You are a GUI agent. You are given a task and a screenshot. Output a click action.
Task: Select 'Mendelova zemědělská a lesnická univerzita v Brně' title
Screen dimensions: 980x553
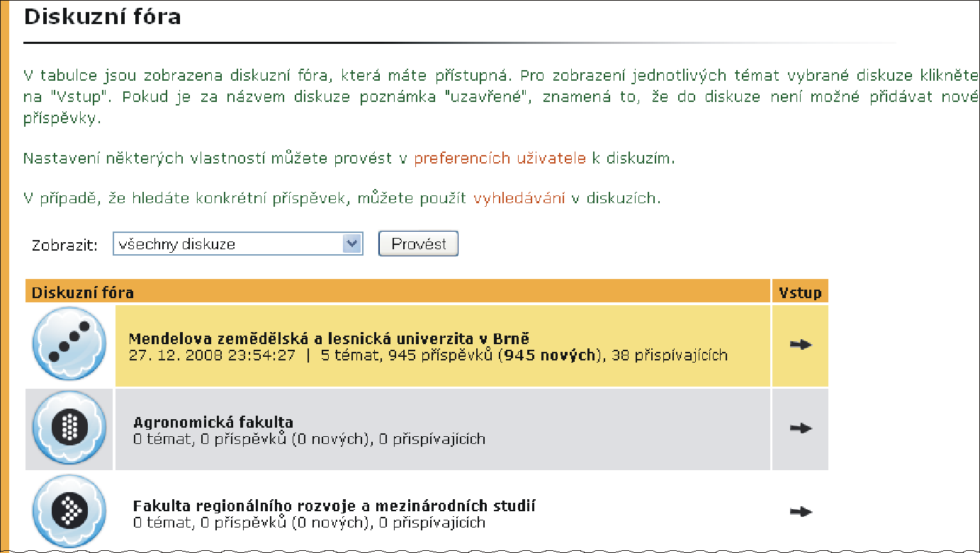[330, 338]
